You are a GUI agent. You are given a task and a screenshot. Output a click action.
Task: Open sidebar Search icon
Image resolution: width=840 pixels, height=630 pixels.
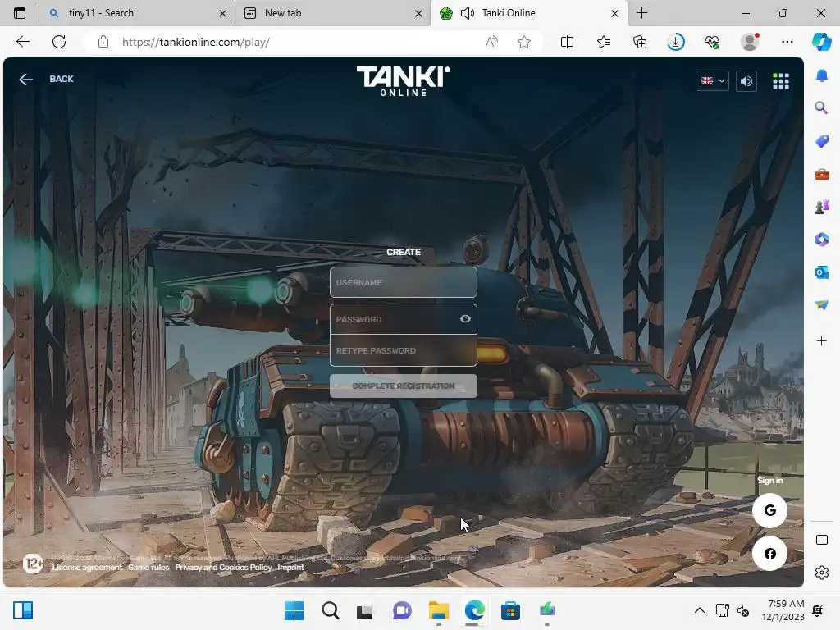[821, 108]
